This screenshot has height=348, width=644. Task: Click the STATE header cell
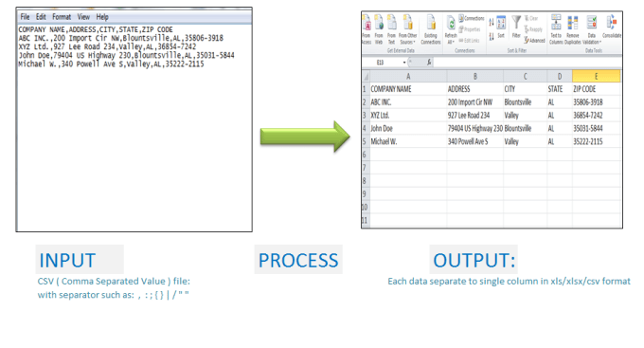click(x=560, y=89)
